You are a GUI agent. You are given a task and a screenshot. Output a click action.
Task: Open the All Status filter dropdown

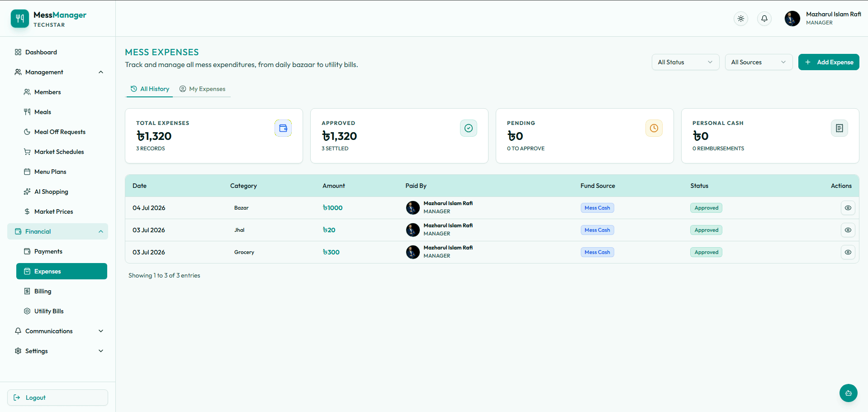(685, 62)
